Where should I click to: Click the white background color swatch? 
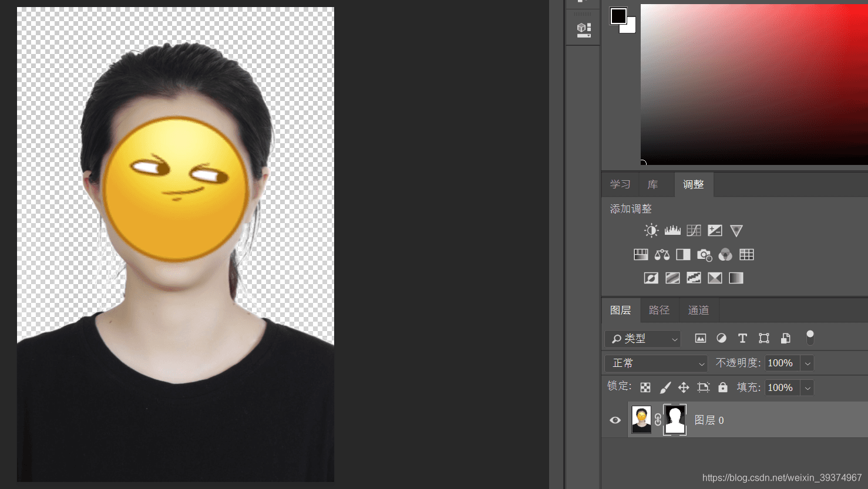pos(631,28)
